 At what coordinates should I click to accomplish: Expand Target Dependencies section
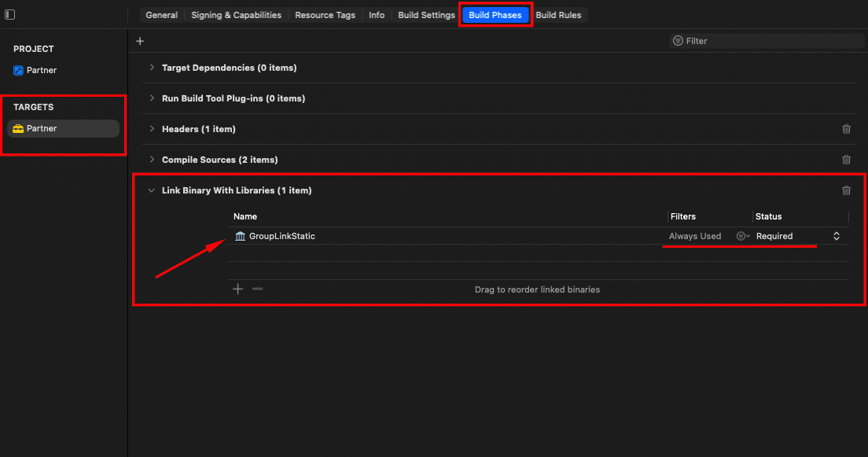(x=152, y=68)
